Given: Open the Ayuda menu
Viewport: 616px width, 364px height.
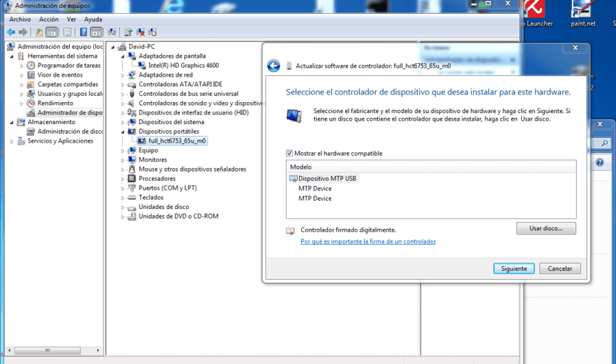Looking at the screenshot, I should (93, 19).
